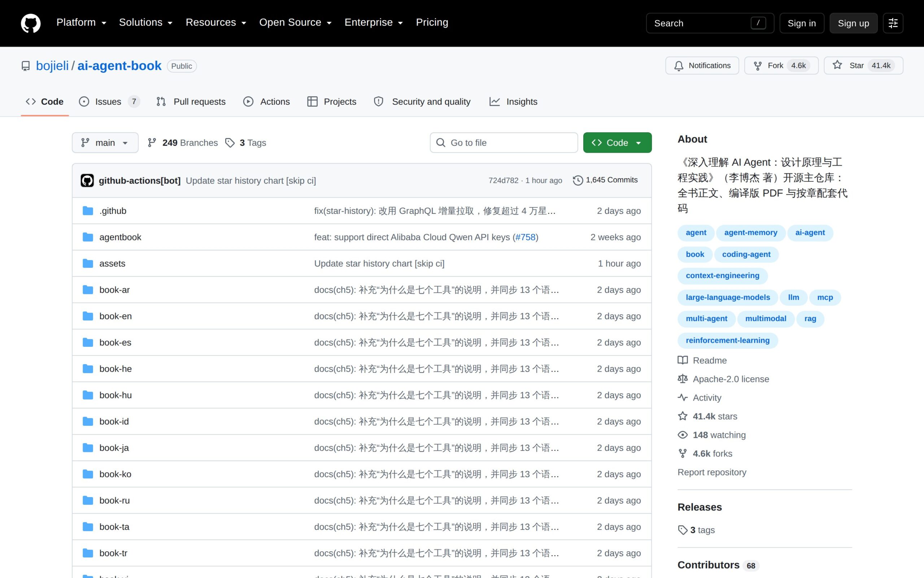924x578 pixels.
Task: Focus the Search field in header
Action: click(710, 23)
